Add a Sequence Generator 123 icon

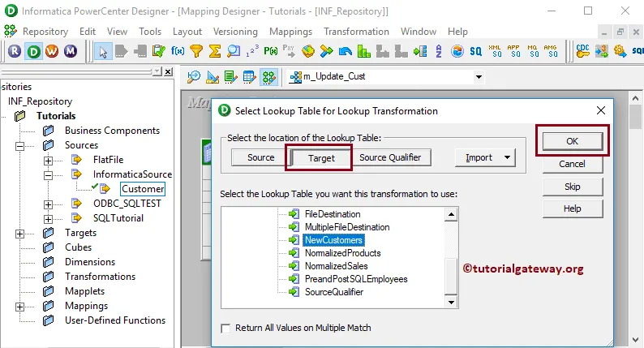[x=252, y=51]
